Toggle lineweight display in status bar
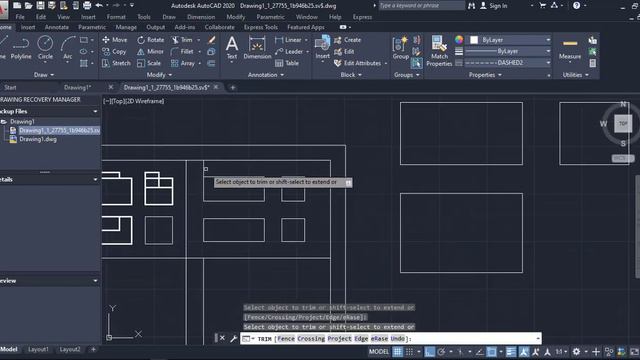The image size is (640, 360). point(511,351)
